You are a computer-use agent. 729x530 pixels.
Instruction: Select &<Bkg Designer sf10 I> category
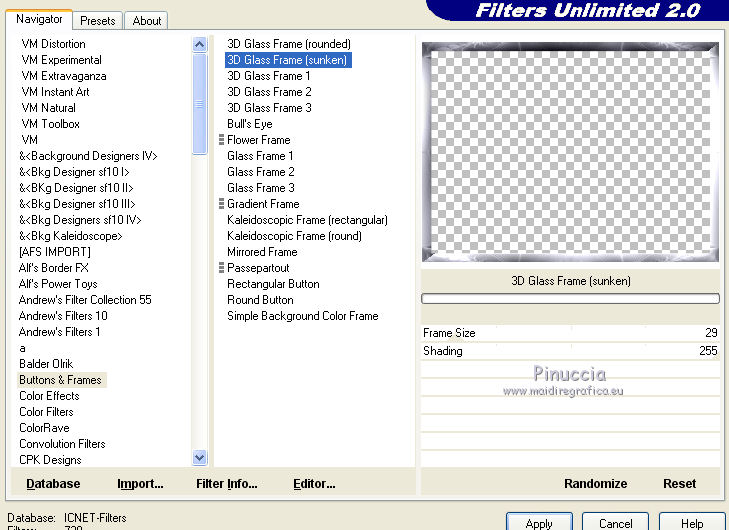(74, 172)
